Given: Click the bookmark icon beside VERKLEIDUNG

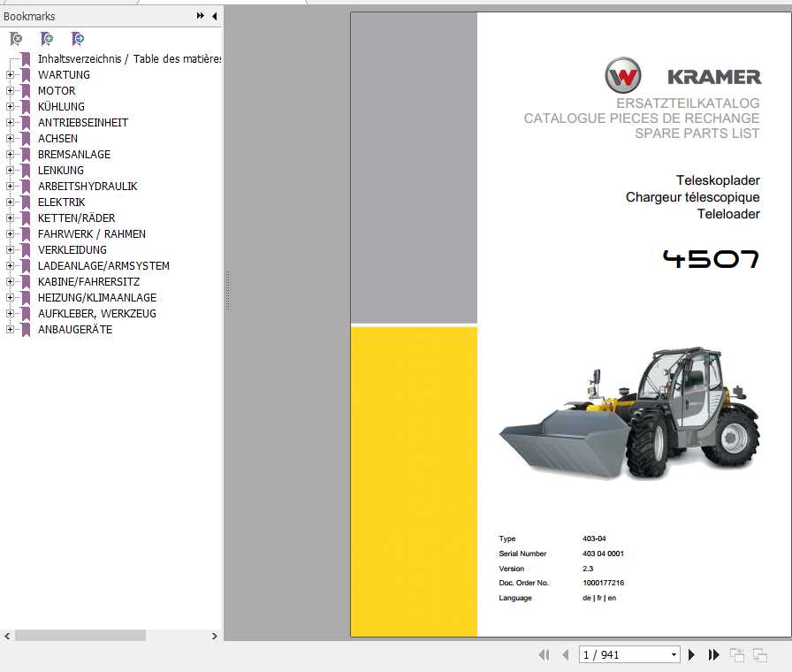Looking at the screenshot, I should pyautogui.click(x=26, y=250).
